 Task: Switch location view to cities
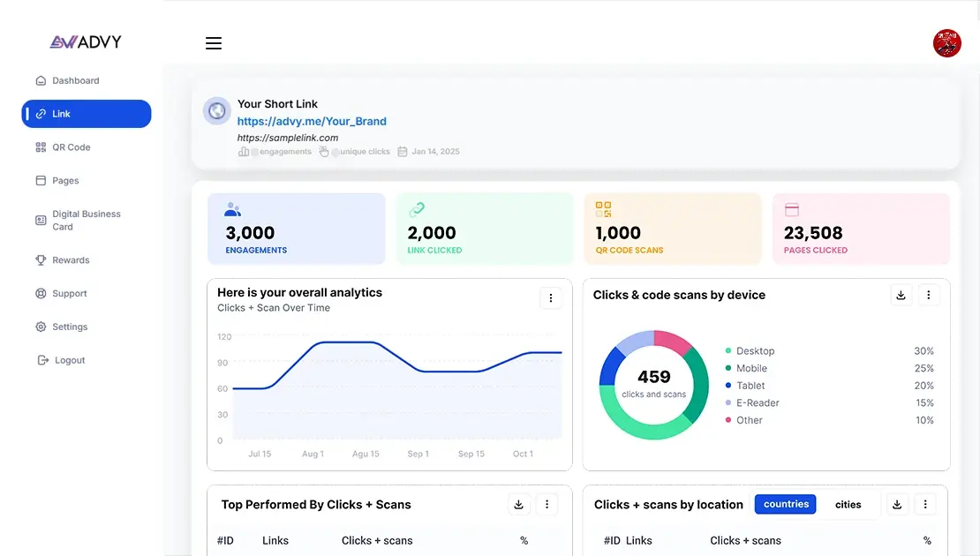click(x=848, y=504)
